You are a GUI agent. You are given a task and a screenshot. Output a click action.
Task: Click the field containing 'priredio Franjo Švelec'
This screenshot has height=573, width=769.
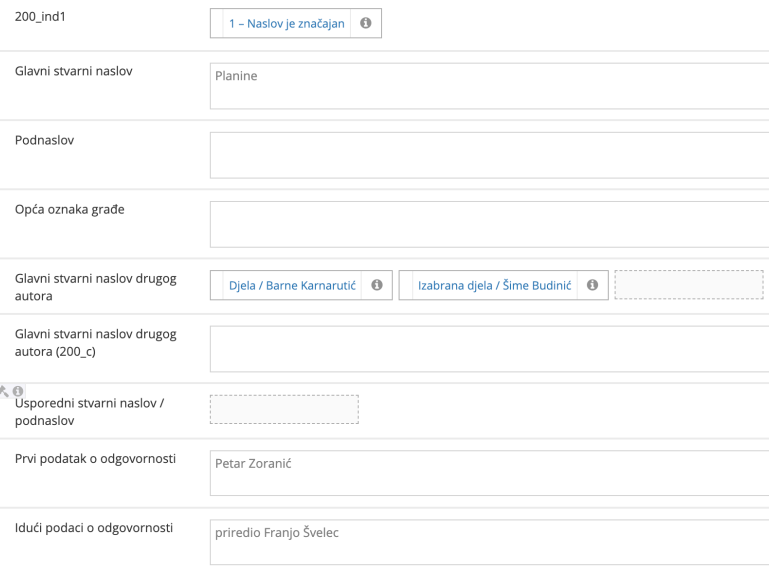[489, 542]
